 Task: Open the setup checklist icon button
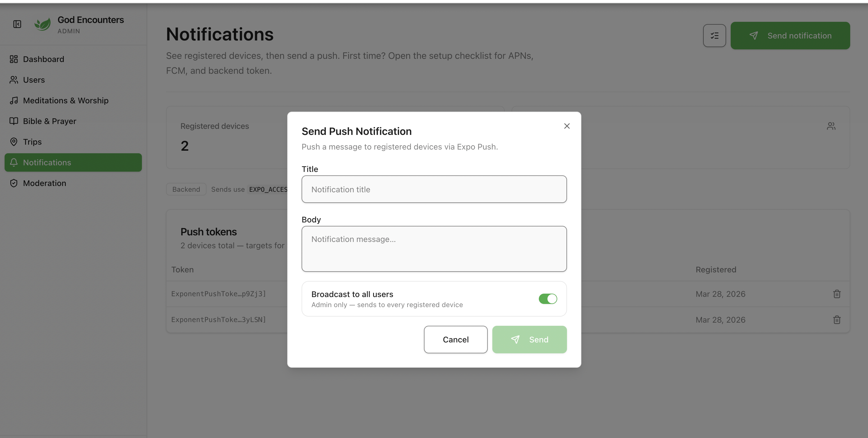[714, 36]
